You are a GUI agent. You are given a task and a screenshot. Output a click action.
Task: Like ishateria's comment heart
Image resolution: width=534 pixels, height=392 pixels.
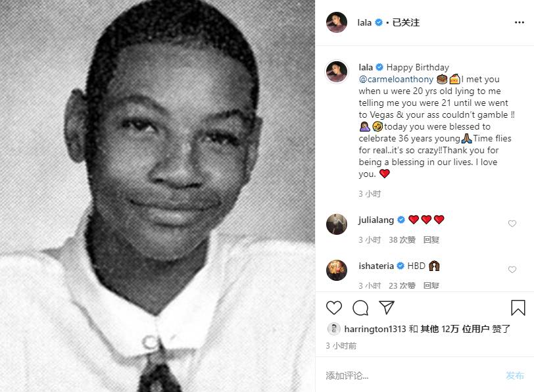[x=512, y=270]
